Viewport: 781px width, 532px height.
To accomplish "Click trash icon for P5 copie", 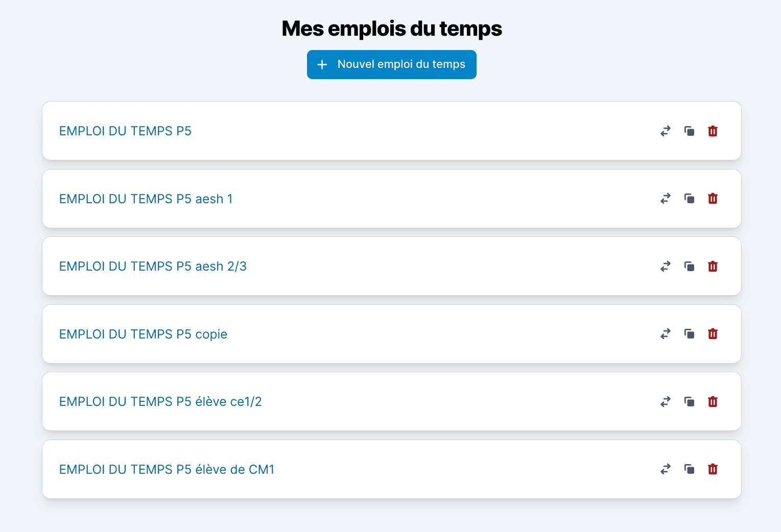I will pyautogui.click(x=713, y=334).
